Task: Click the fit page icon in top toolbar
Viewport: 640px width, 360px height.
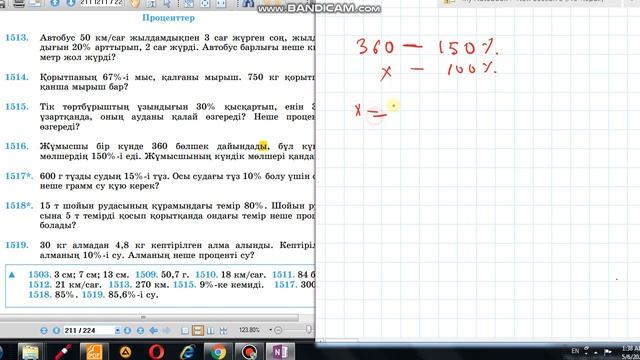Action: pyautogui.click(x=189, y=4)
